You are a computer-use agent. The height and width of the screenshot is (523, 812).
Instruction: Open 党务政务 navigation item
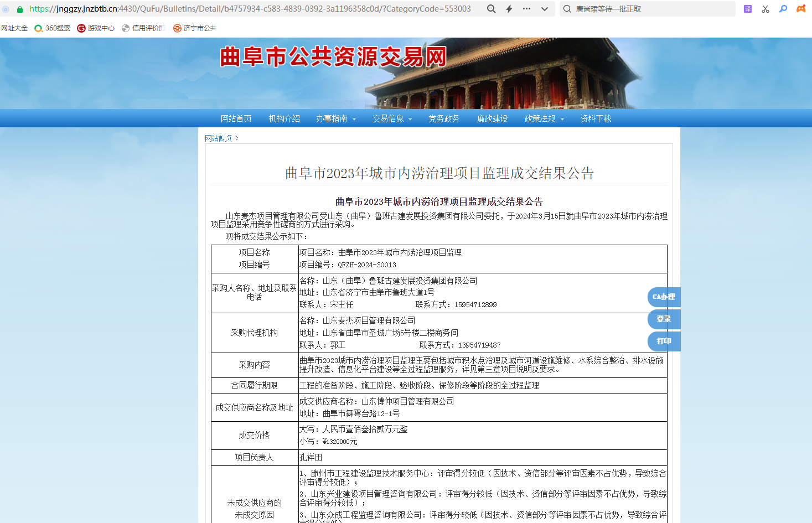coord(444,118)
